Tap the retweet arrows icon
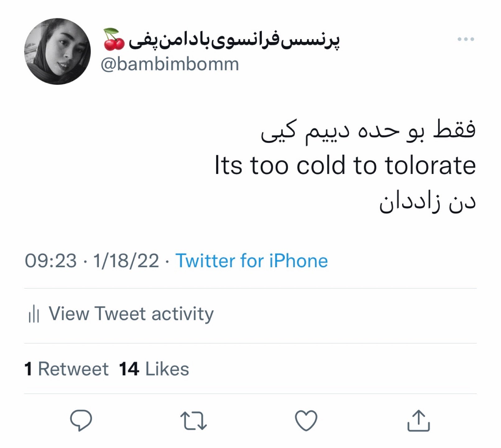501x448 pixels. [x=194, y=421]
